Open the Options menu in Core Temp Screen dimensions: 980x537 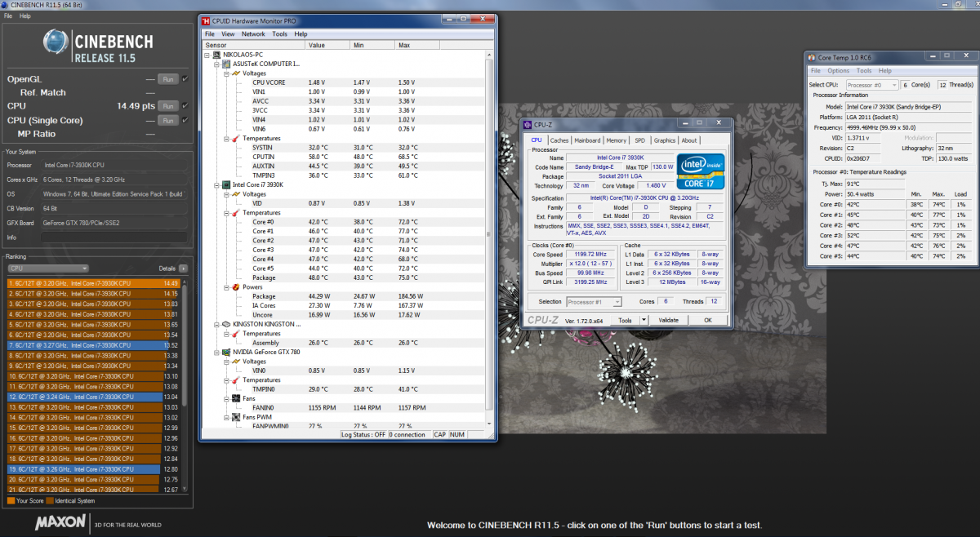click(x=839, y=71)
